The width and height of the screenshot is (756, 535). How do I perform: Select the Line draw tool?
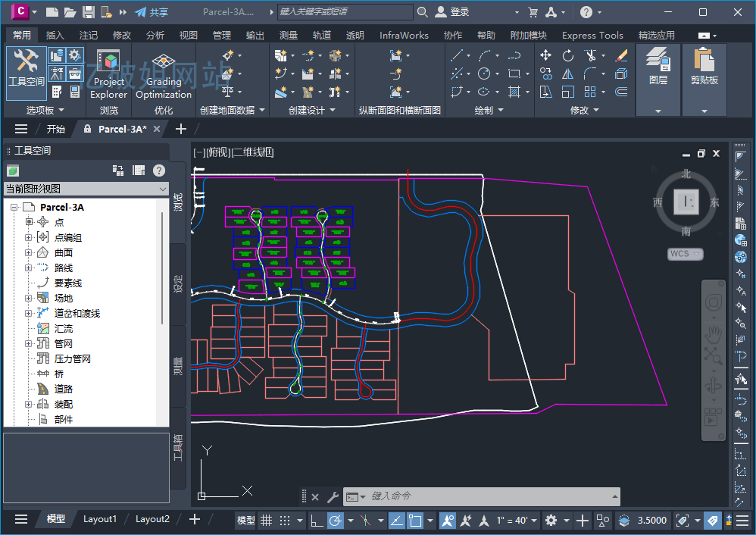pos(457,55)
